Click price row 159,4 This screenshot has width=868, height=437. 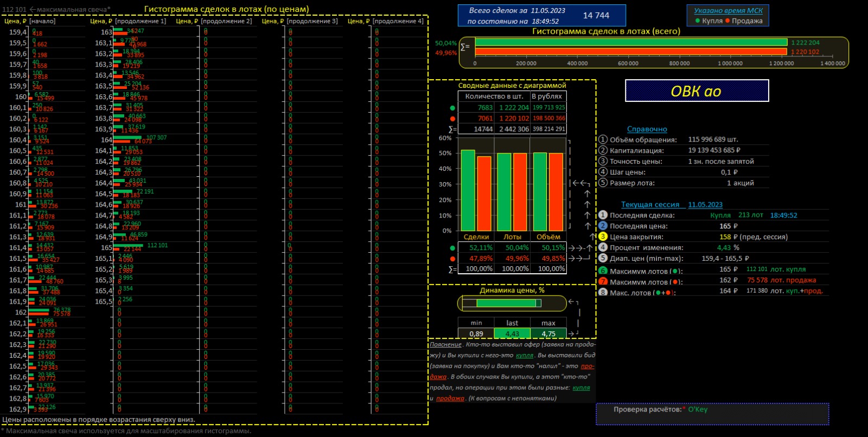click(x=43, y=32)
